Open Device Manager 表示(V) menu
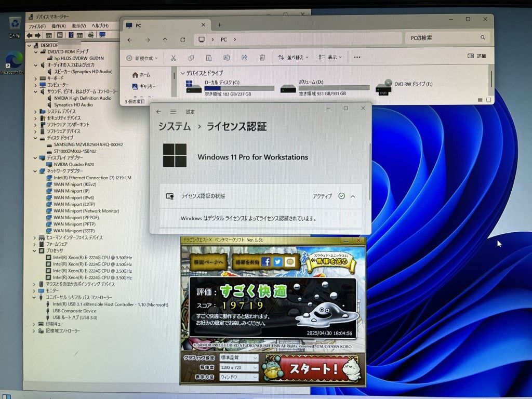Viewport: 532px width, 399px height. [79, 26]
